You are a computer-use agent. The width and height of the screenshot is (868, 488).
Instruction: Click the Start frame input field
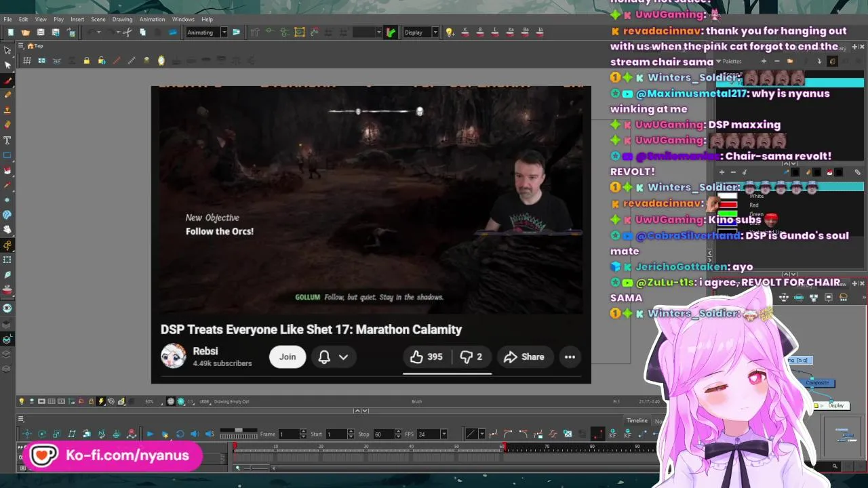point(336,434)
